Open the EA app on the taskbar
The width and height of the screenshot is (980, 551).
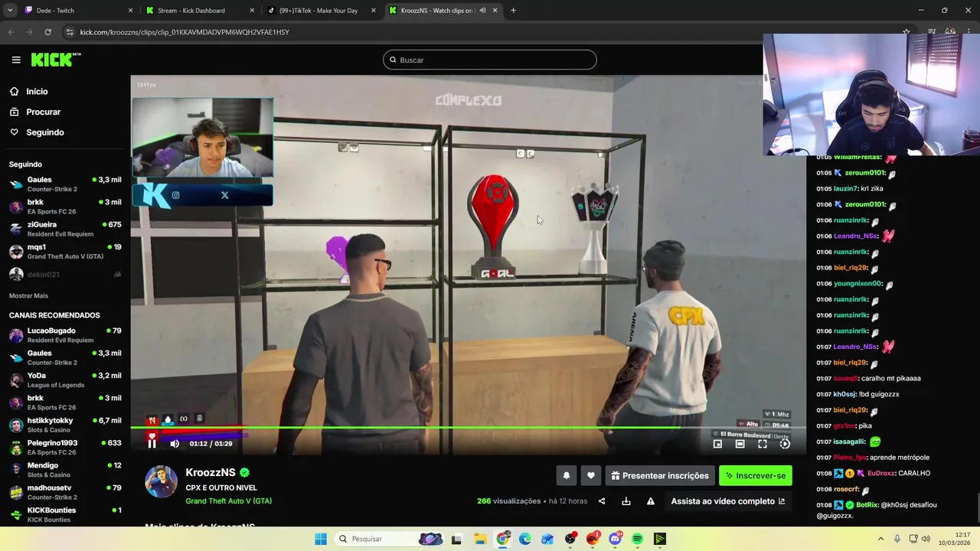[593, 539]
